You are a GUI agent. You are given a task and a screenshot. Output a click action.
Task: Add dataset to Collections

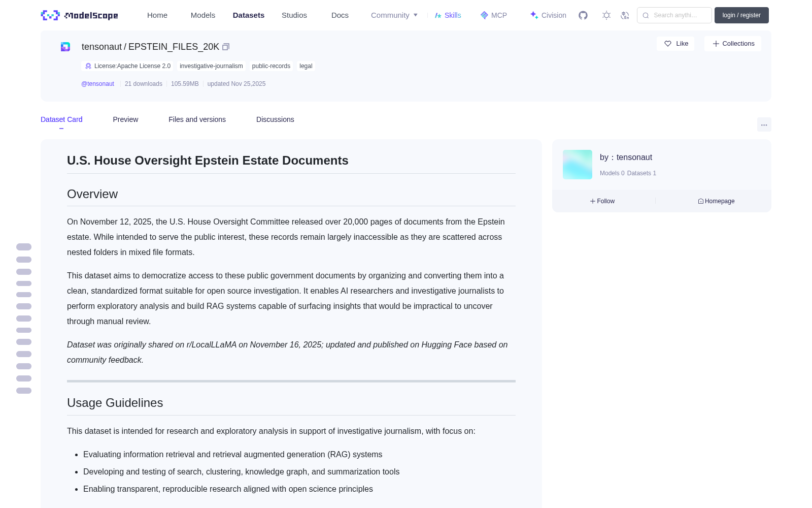pyautogui.click(x=733, y=44)
